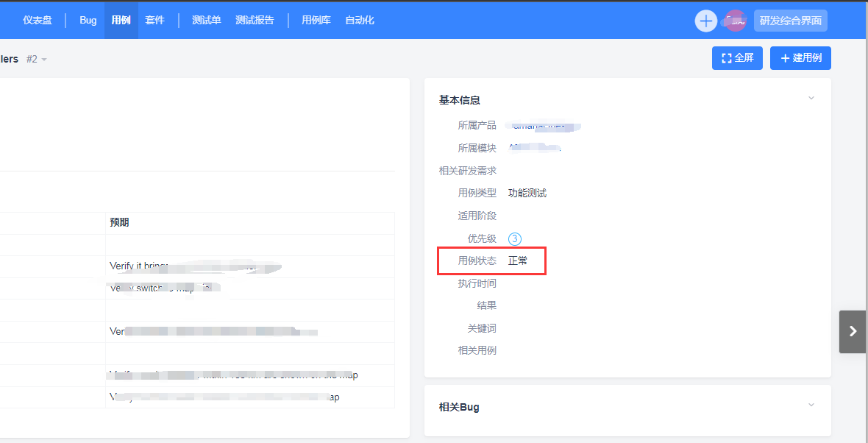The image size is (868, 443).
Task: Open the 研发综合界面 switcher
Action: click(790, 21)
